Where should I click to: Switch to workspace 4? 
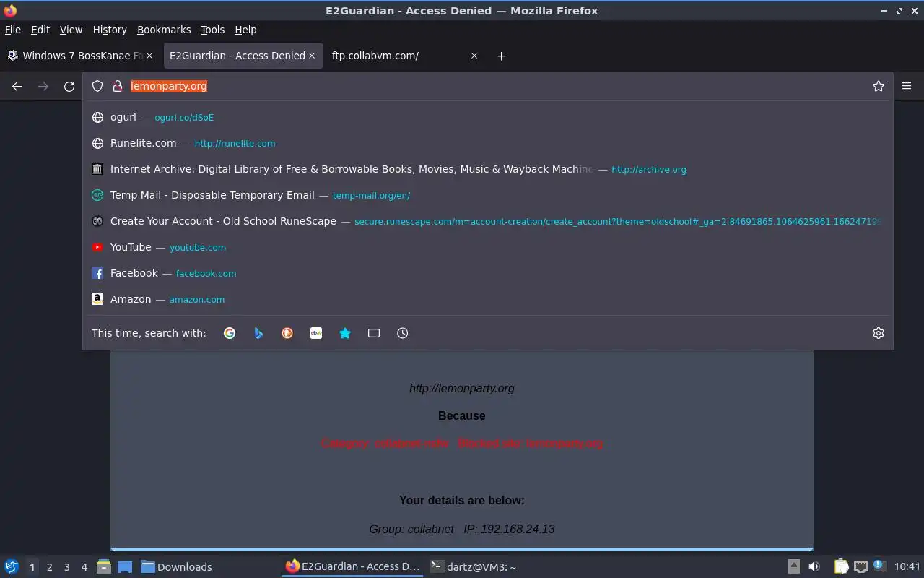84,567
